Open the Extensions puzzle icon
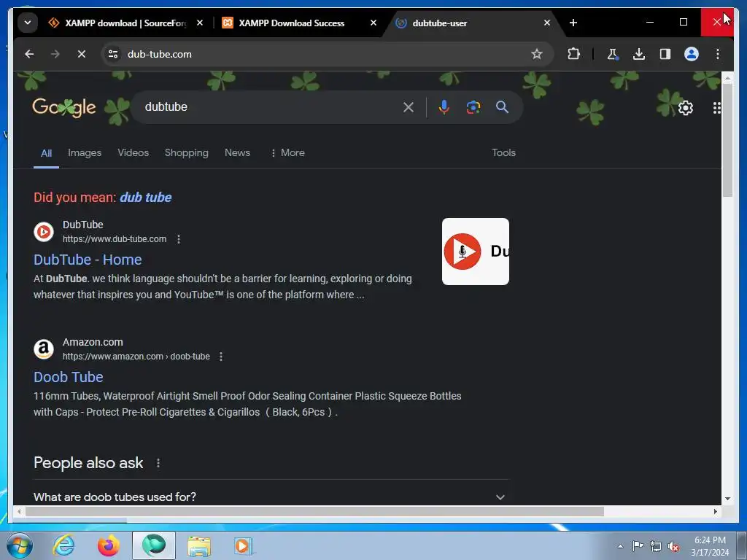Screen dimensions: 747x560 coord(573,54)
